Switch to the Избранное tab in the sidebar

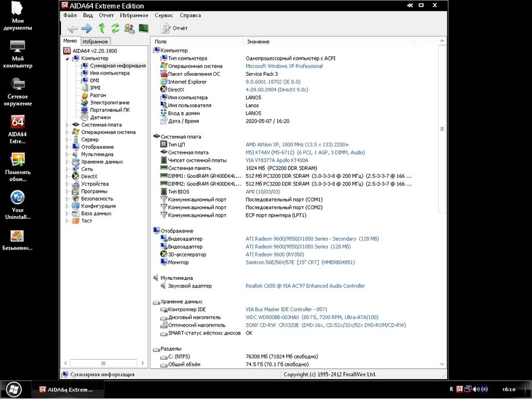(x=95, y=42)
